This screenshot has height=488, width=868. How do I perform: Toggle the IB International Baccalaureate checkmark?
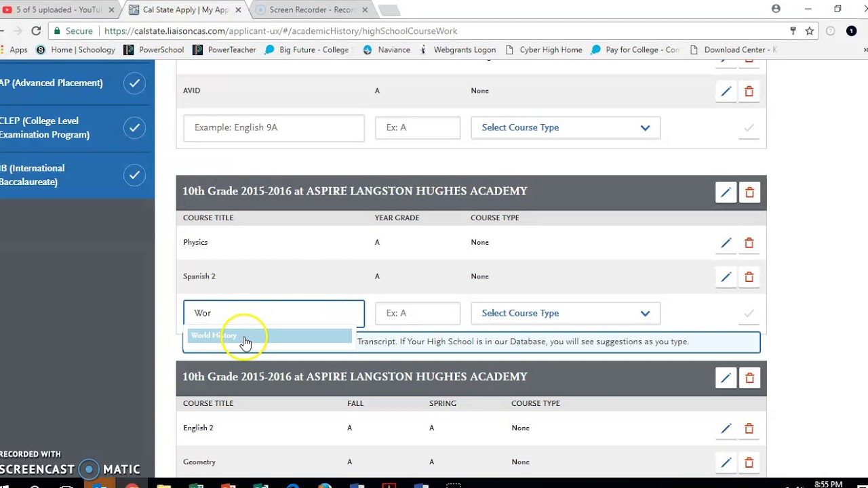134,176
